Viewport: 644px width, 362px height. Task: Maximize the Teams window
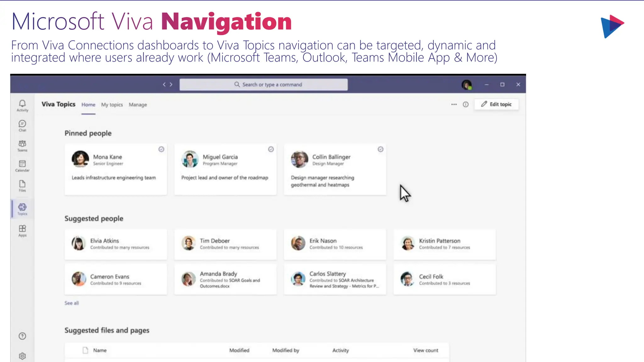(502, 85)
